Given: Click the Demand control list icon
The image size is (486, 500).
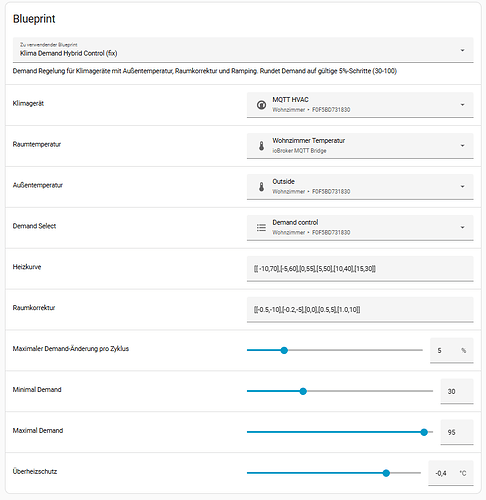Looking at the screenshot, I should tap(261, 228).
